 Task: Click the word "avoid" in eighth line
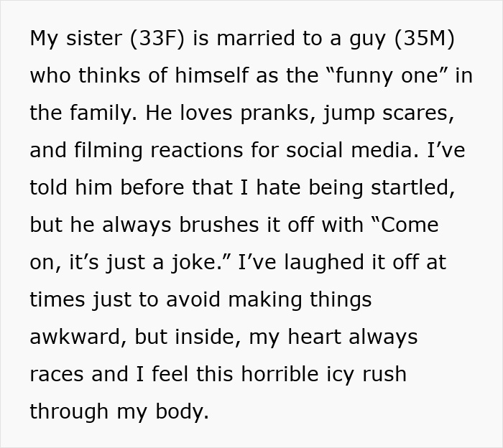coord(193,299)
